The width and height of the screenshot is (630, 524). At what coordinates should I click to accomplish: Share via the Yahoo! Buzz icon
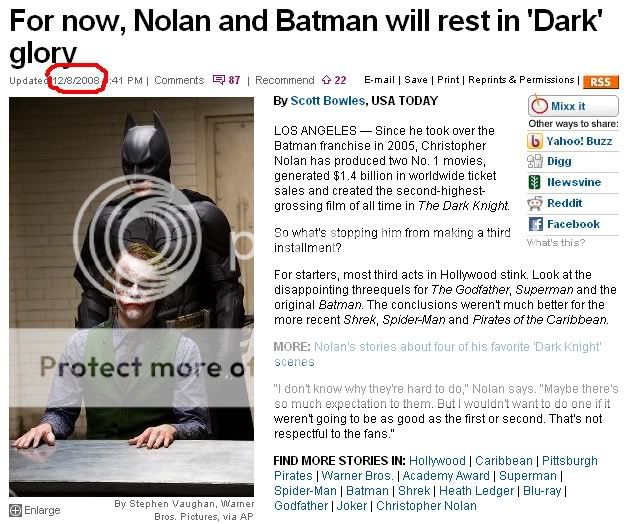coord(535,141)
